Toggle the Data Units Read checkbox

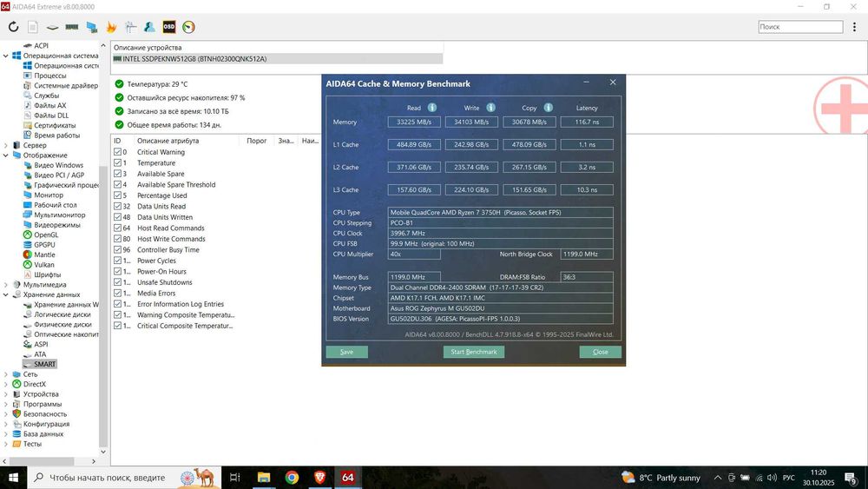click(117, 206)
